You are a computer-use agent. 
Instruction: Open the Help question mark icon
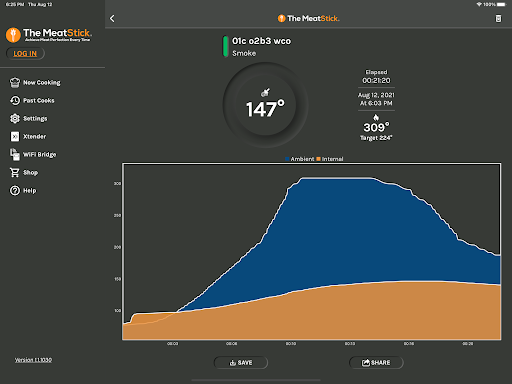[15, 190]
